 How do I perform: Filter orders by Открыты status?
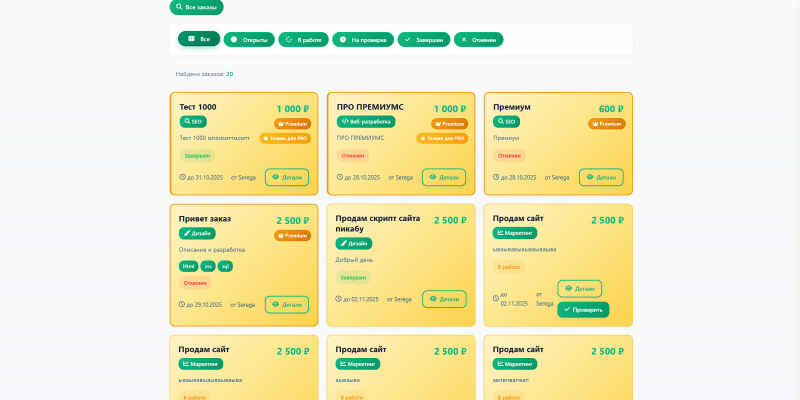click(x=249, y=40)
